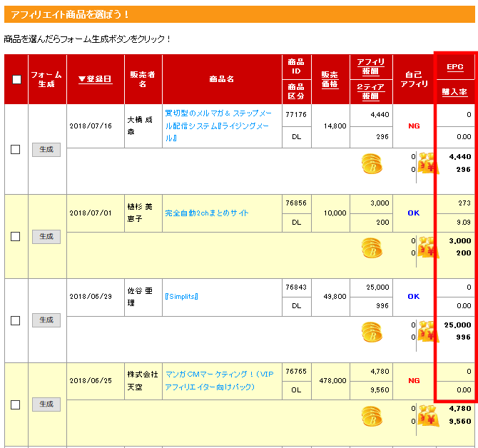Click seller name 株式会社天空
This screenshot has width=478, height=448.
(143, 381)
